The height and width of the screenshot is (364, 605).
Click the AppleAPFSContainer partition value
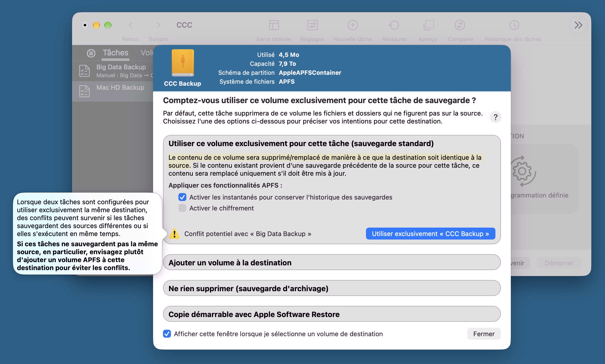click(310, 73)
